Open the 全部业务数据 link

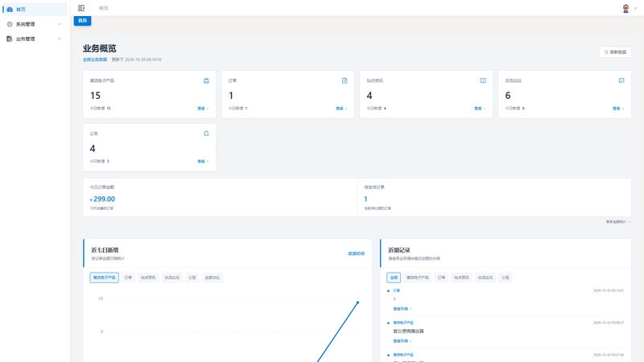95,60
